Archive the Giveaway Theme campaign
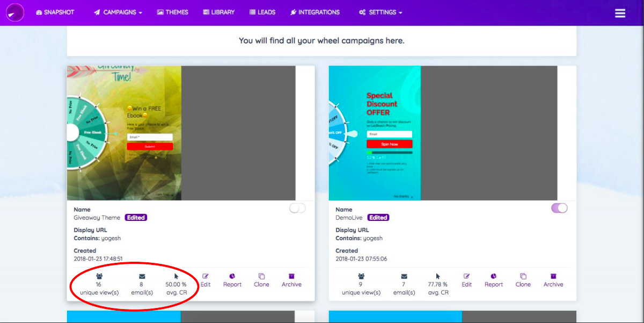 tap(291, 280)
